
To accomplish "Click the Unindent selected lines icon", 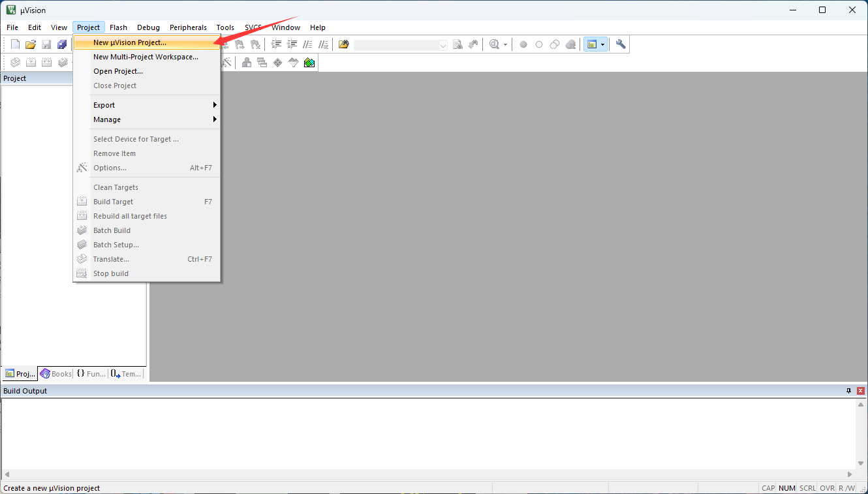I will coord(292,44).
